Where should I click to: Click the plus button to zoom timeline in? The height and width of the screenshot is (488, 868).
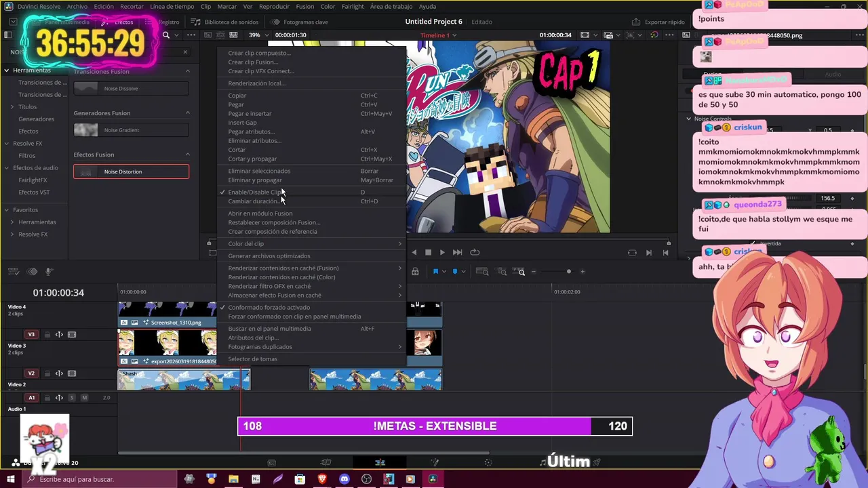(x=583, y=272)
